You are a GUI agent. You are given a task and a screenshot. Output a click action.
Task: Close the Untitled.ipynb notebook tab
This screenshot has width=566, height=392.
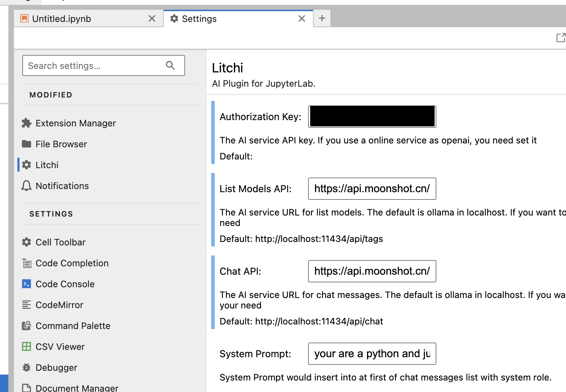click(152, 18)
